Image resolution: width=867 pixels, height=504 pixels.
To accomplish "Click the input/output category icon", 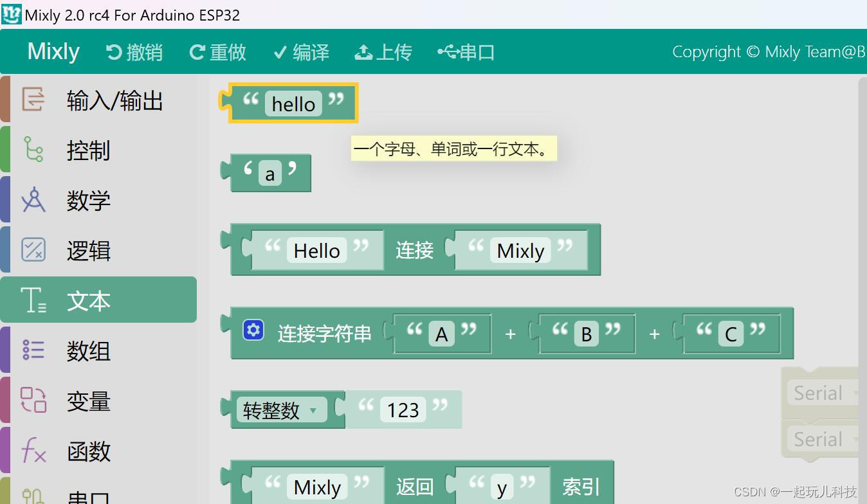I will (33, 100).
